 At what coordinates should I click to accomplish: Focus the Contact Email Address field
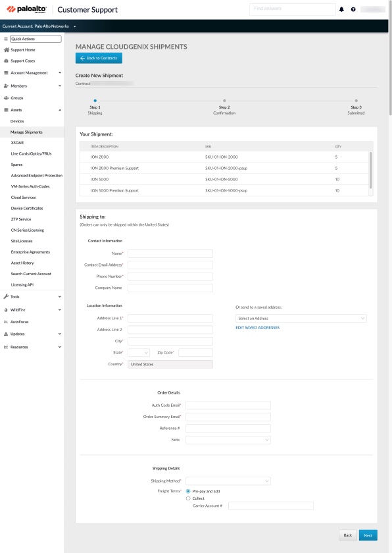170,265
